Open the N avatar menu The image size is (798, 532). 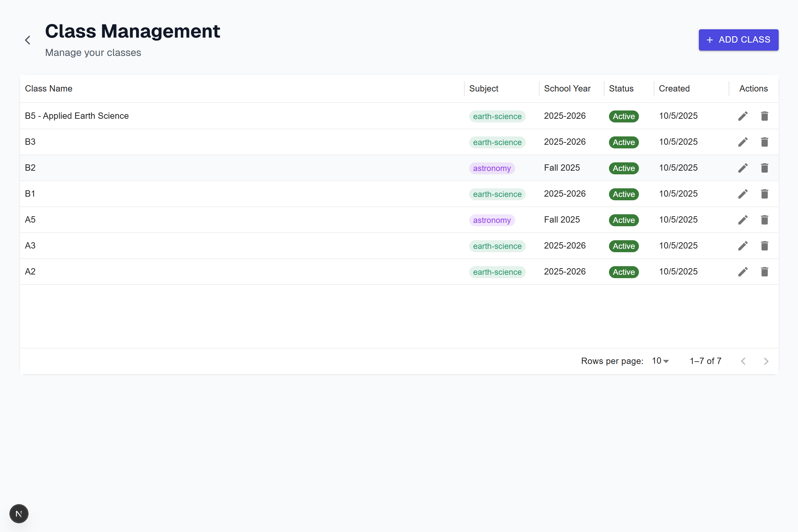19,513
